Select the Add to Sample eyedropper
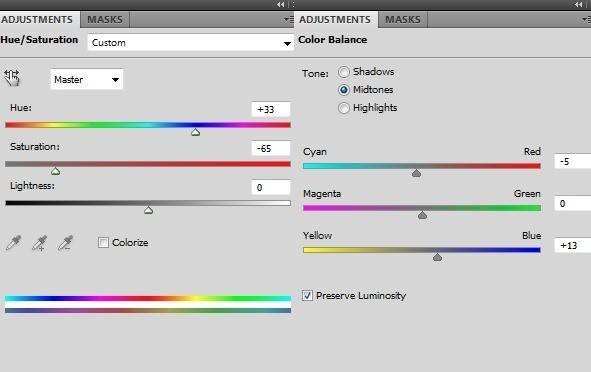Viewport: 591px width, 372px height. point(39,243)
